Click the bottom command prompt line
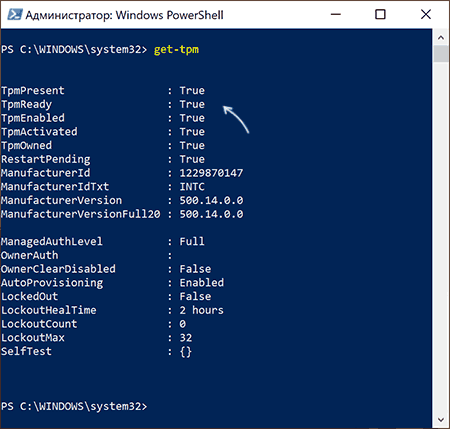450x429 pixels. 74,406
